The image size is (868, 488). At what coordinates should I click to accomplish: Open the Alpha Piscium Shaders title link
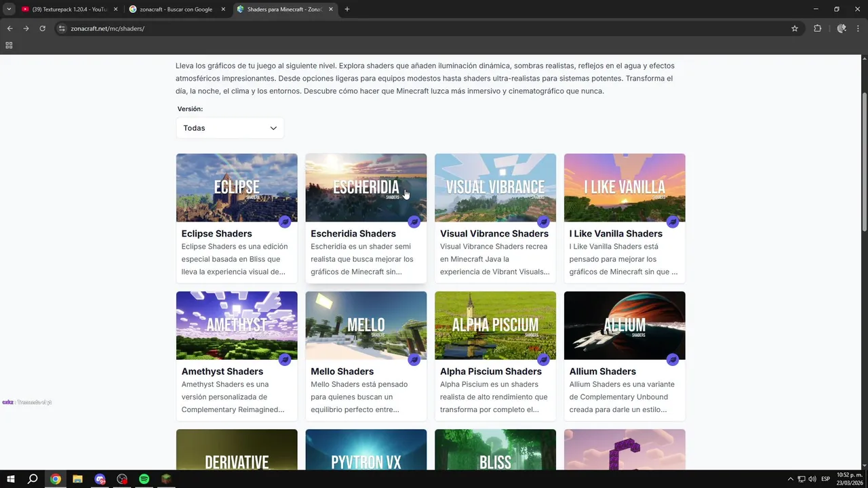pyautogui.click(x=491, y=371)
